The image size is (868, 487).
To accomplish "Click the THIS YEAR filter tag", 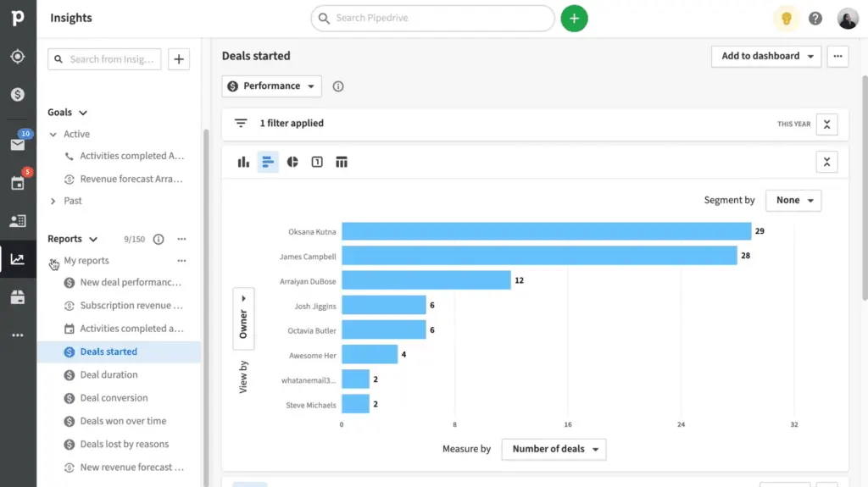I will pos(793,124).
